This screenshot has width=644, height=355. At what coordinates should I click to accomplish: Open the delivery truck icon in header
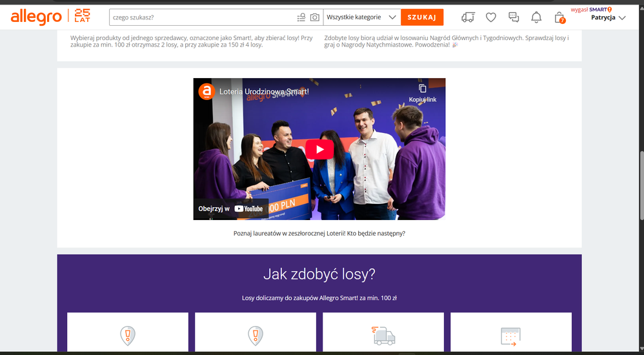pos(468,17)
